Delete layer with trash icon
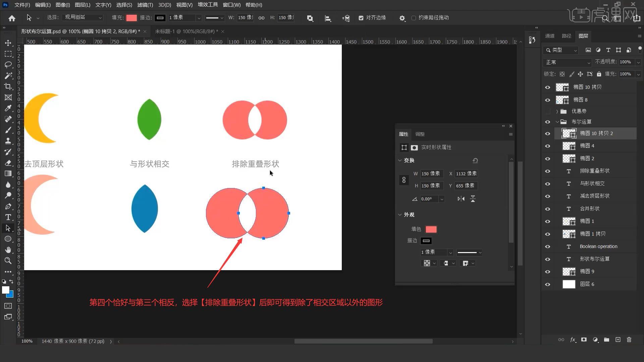The width and height of the screenshot is (644, 362). click(x=629, y=340)
